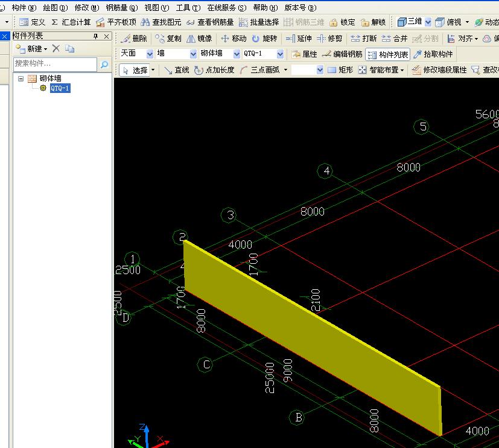Activate 拾取构件 pick component tool

pos(433,54)
